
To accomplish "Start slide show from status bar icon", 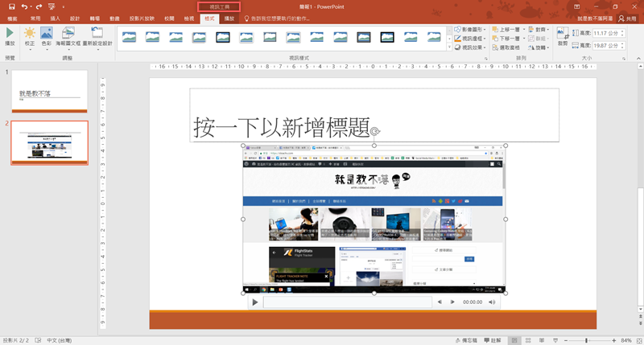I will [555, 340].
